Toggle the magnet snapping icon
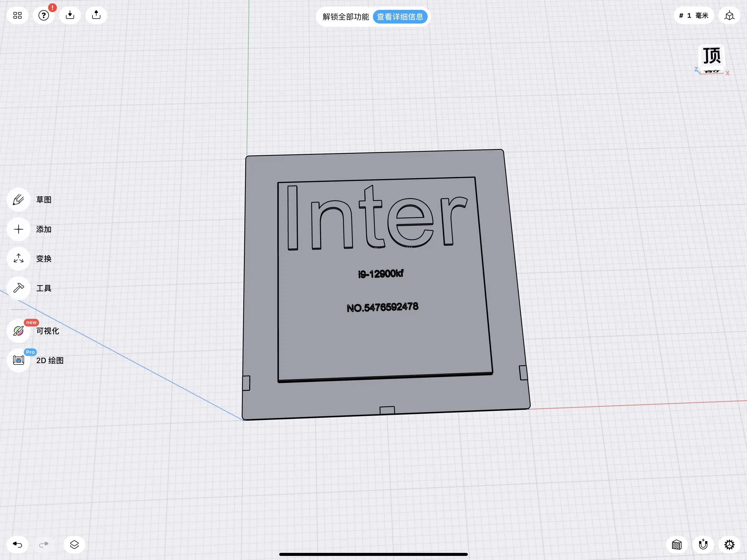 (703, 544)
